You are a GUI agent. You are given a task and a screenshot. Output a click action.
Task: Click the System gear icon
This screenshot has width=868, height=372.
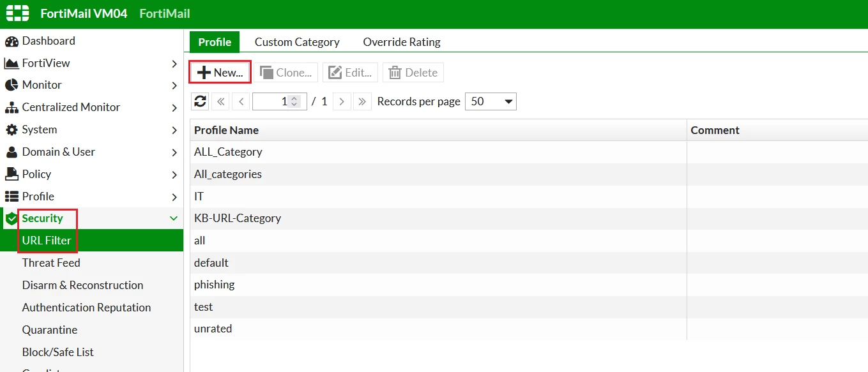coord(11,130)
